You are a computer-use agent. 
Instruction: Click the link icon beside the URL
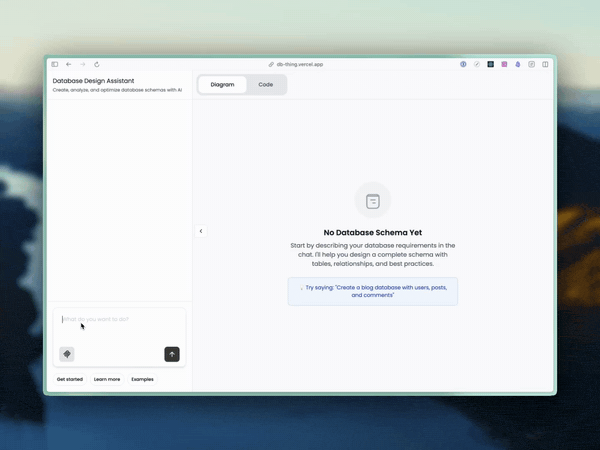[271, 64]
